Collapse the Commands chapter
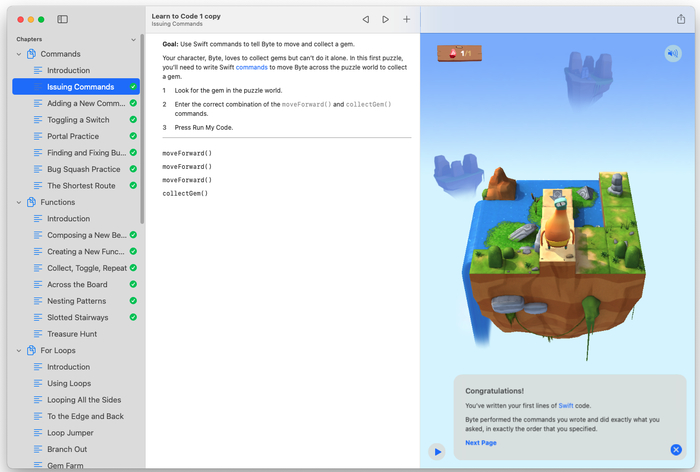This screenshot has width=700, height=472. 19,54
